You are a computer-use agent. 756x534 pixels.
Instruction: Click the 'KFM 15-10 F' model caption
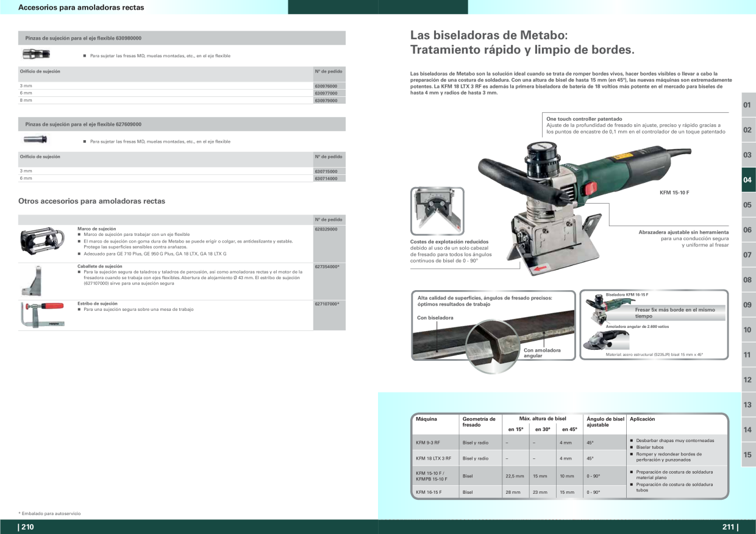pos(674,193)
